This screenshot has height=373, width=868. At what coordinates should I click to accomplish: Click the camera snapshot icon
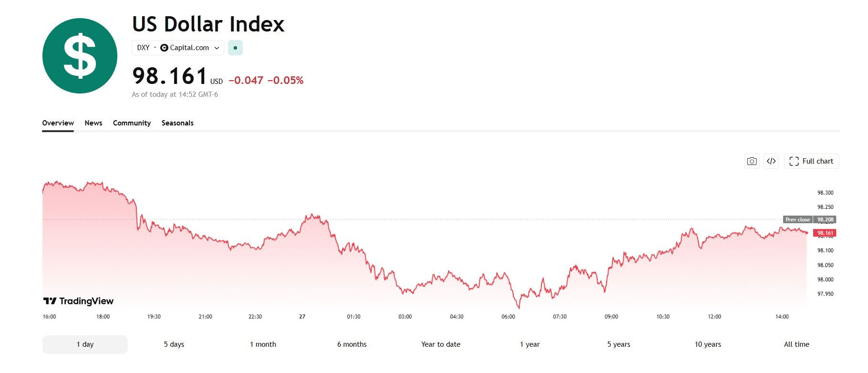752,161
